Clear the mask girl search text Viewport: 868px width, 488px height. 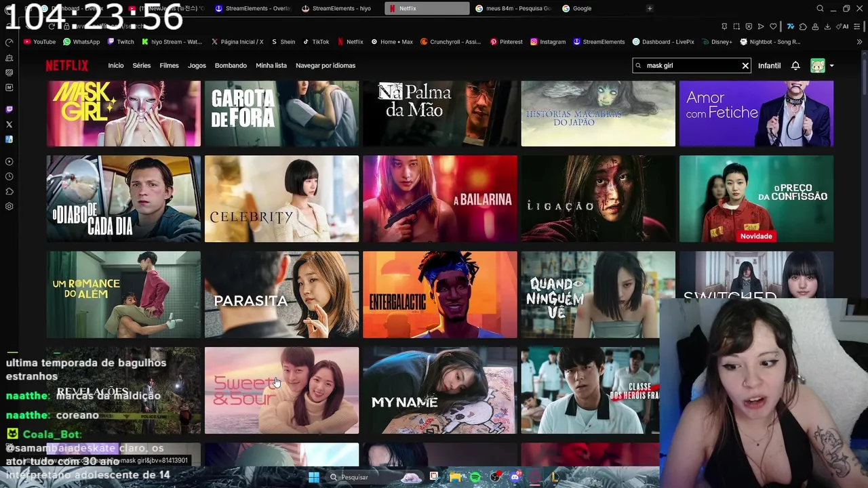coord(745,66)
